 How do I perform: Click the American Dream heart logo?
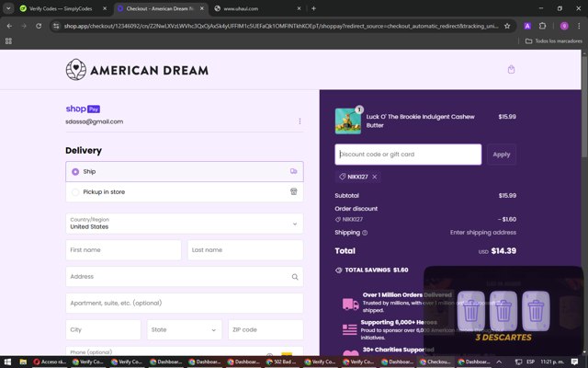click(76, 70)
